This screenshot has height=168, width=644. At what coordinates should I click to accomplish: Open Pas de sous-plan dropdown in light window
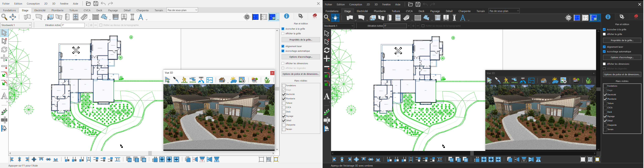coord(182,10)
